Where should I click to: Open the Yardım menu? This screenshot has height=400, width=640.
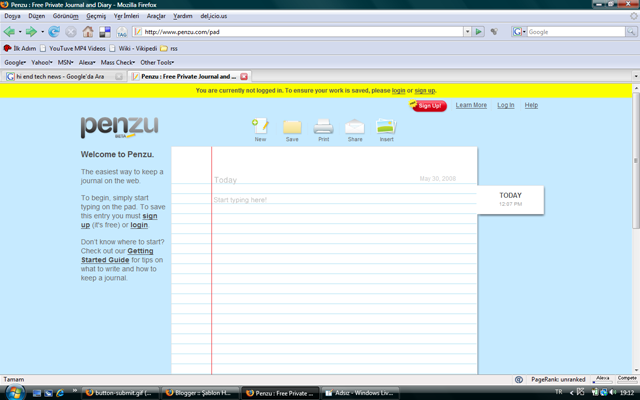click(x=182, y=16)
